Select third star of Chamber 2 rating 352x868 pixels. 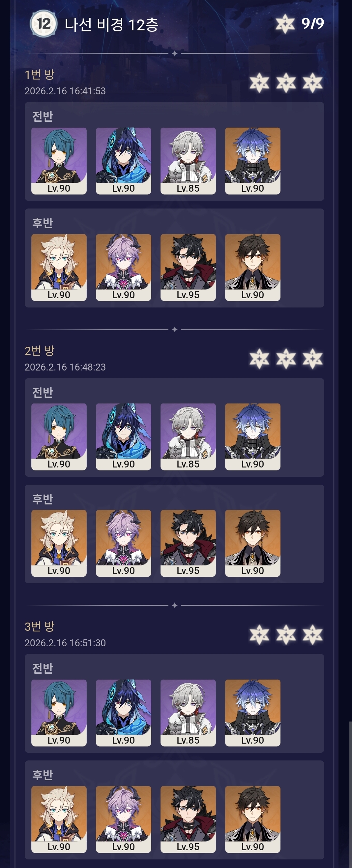312,359
